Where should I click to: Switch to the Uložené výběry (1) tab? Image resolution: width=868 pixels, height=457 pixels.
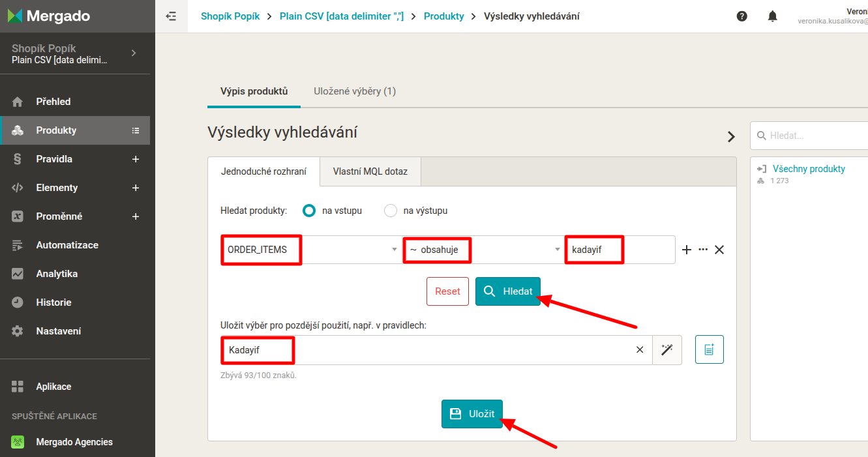point(355,91)
